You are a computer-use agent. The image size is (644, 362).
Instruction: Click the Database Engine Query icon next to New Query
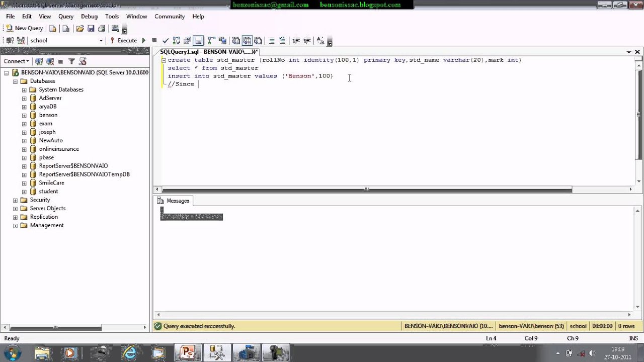click(x=52, y=29)
